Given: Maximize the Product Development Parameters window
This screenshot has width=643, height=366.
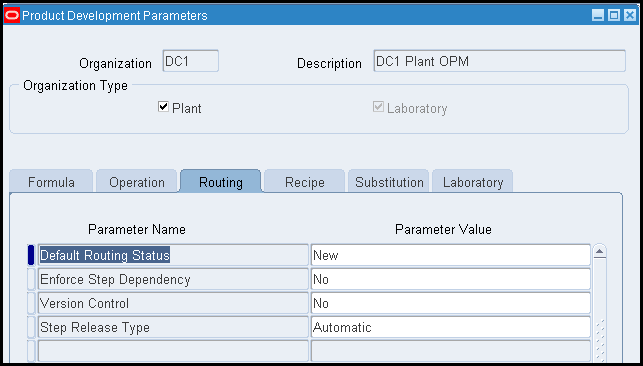Looking at the screenshot, I should [x=614, y=16].
